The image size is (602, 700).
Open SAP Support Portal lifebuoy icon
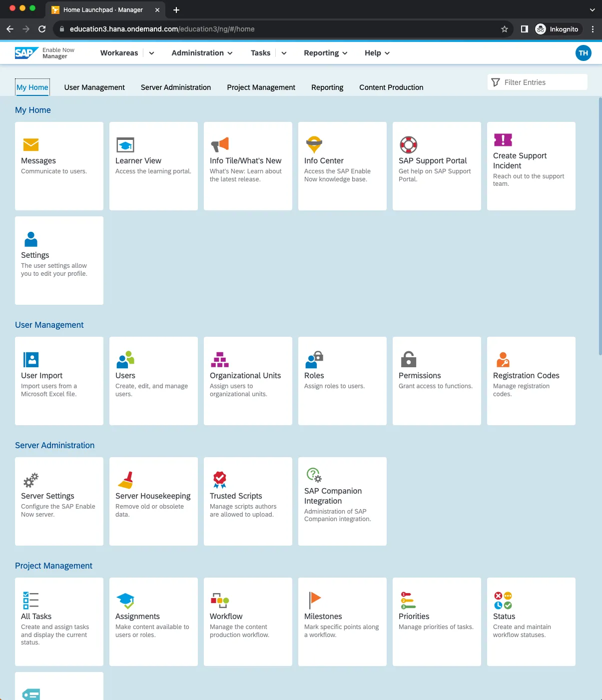click(408, 145)
